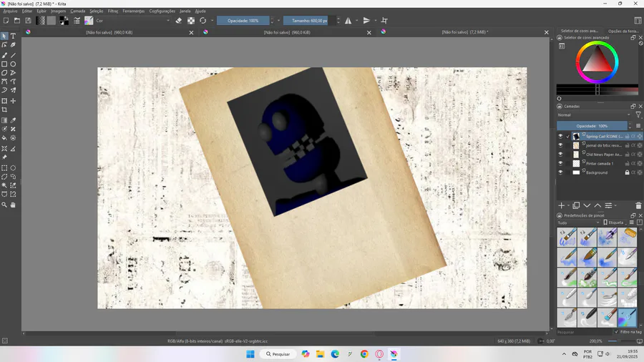Viewport: 644px width, 362px height.
Task: Create a new document from toolbar
Action: (6, 21)
